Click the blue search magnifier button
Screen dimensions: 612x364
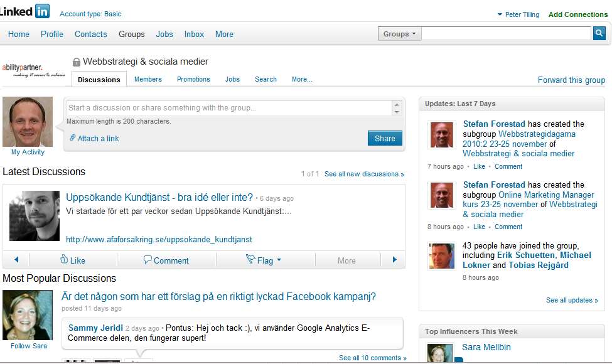point(599,33)
